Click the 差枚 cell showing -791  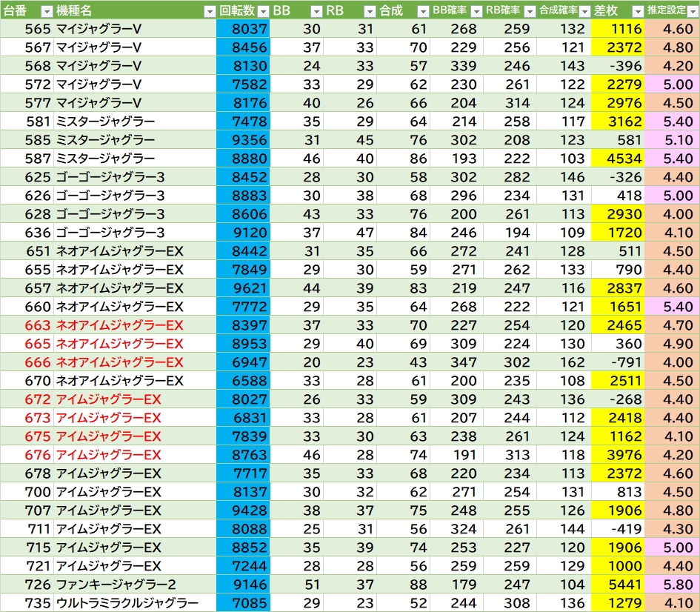[x=619, y=362]
